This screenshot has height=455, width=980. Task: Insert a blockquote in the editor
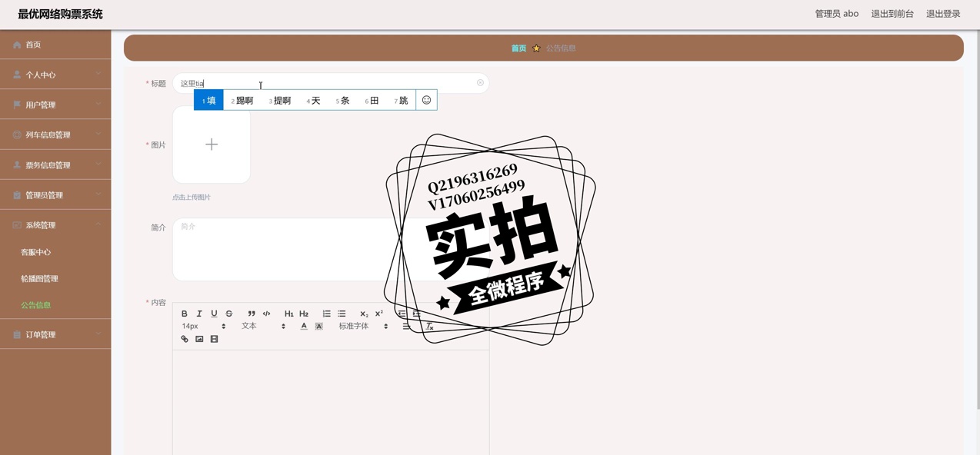click(x=252, y=314)
